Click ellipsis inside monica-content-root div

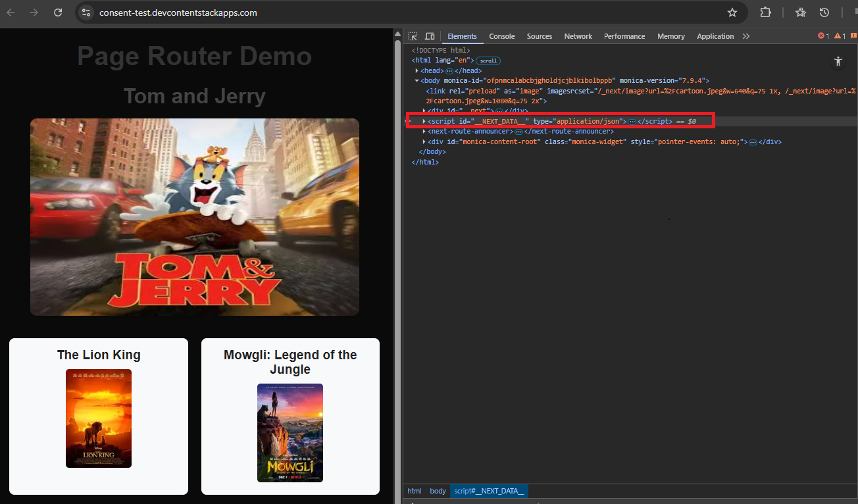click(753, 142)
